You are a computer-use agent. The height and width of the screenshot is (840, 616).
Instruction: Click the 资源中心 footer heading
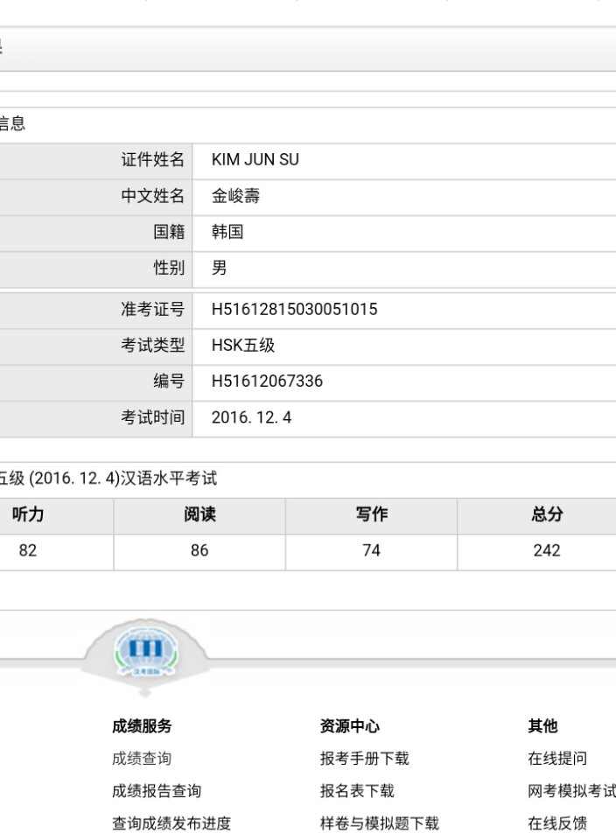pos(350,726)
